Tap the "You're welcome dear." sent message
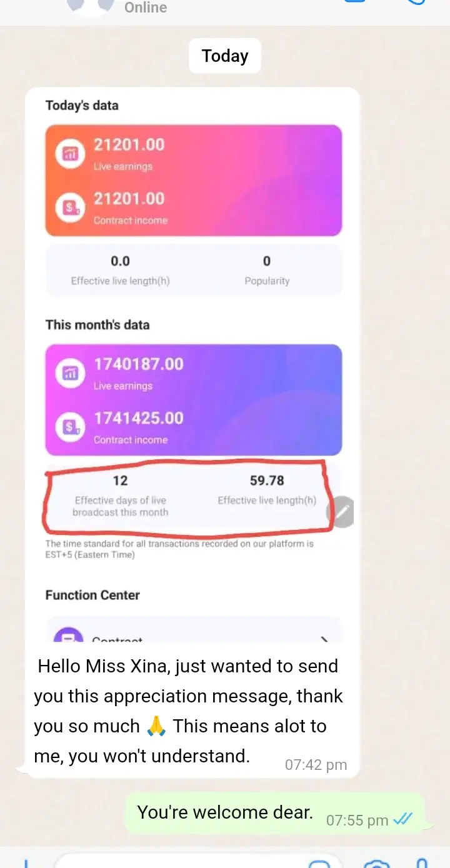The width and height of the screenshot is (450, 868). 225,812
